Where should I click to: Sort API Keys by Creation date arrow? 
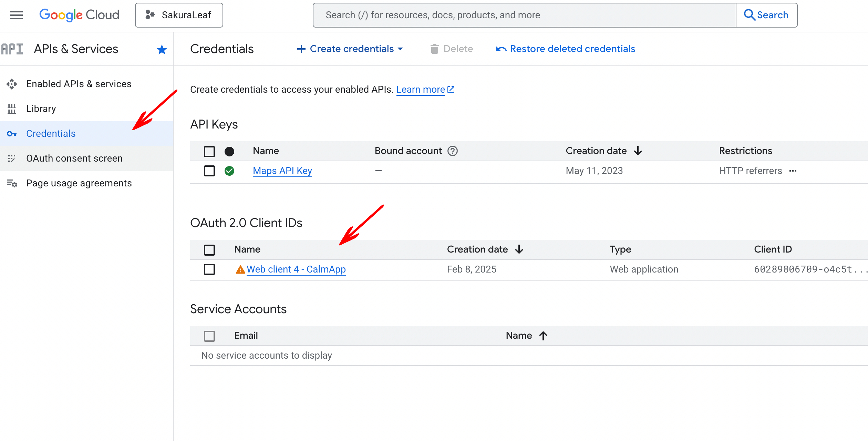(638, 151)
